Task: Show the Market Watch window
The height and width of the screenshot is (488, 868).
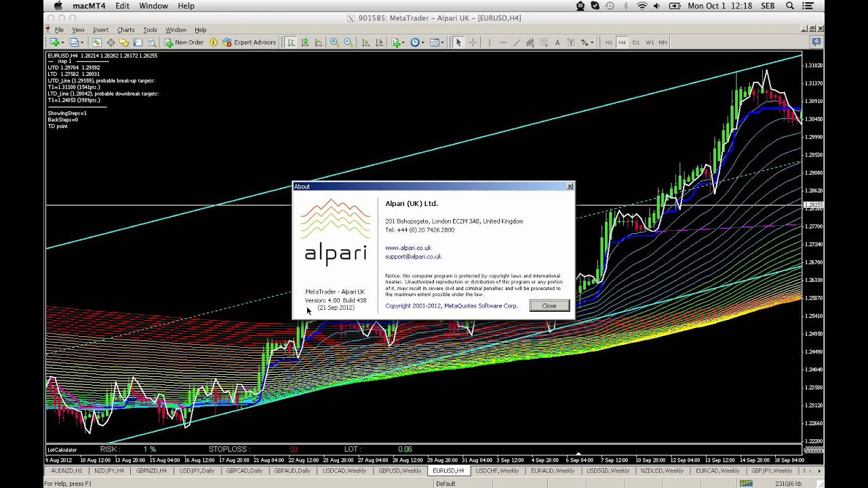Action: 97,42
